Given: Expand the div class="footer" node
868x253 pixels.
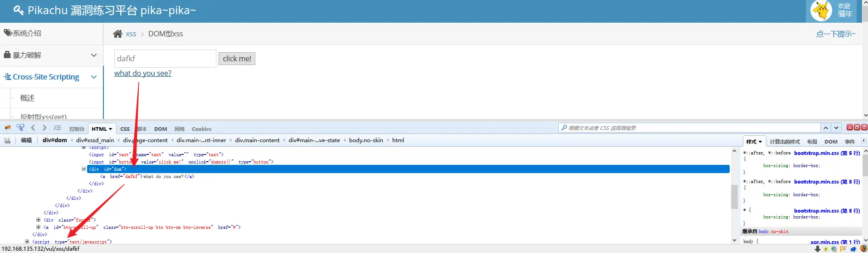Looking at the screenshot, I should click(x=38, y=220).
